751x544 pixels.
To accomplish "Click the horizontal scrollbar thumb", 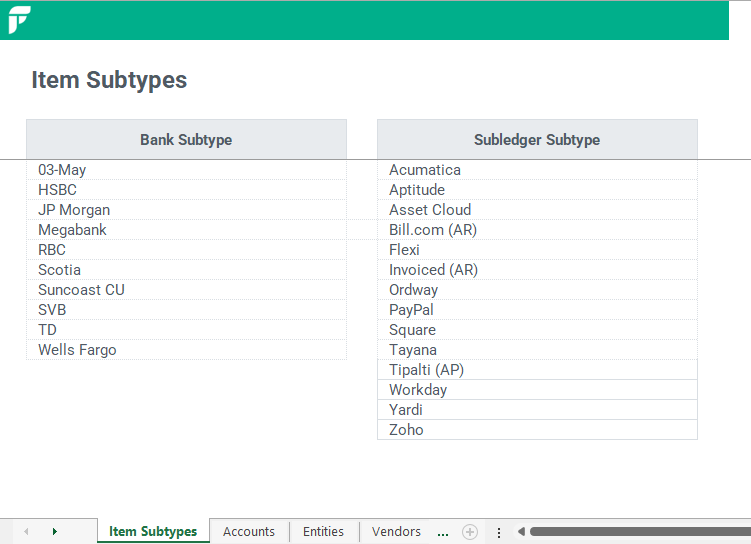I will point(640,532).
